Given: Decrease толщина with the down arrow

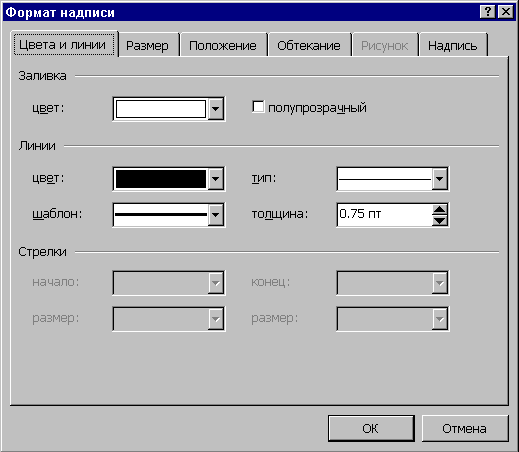Looking at the screenshot, I should click(440, 220).
